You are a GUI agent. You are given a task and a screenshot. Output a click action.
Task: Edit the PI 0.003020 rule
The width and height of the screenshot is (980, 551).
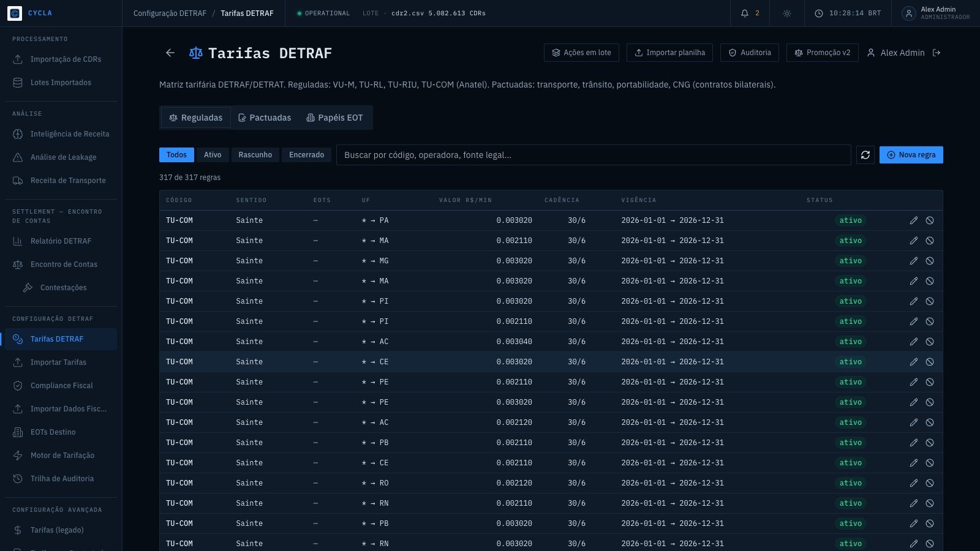tap(914, 301)
